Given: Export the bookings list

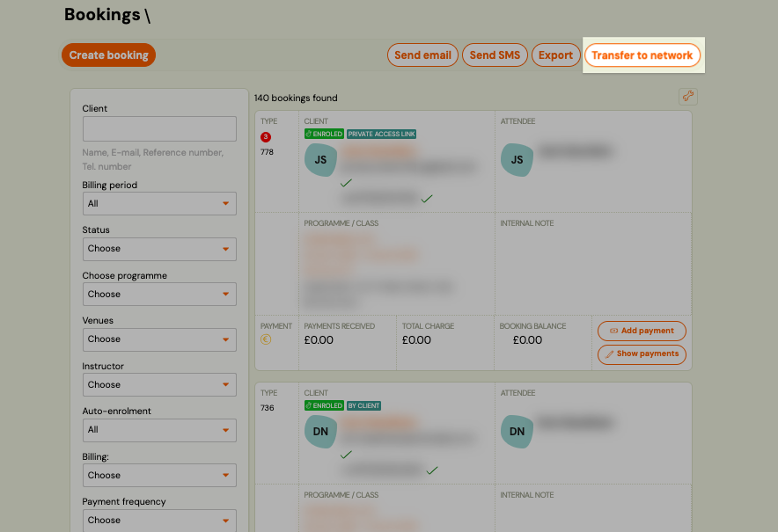Looking at the screenshot, I should (555, 55).
